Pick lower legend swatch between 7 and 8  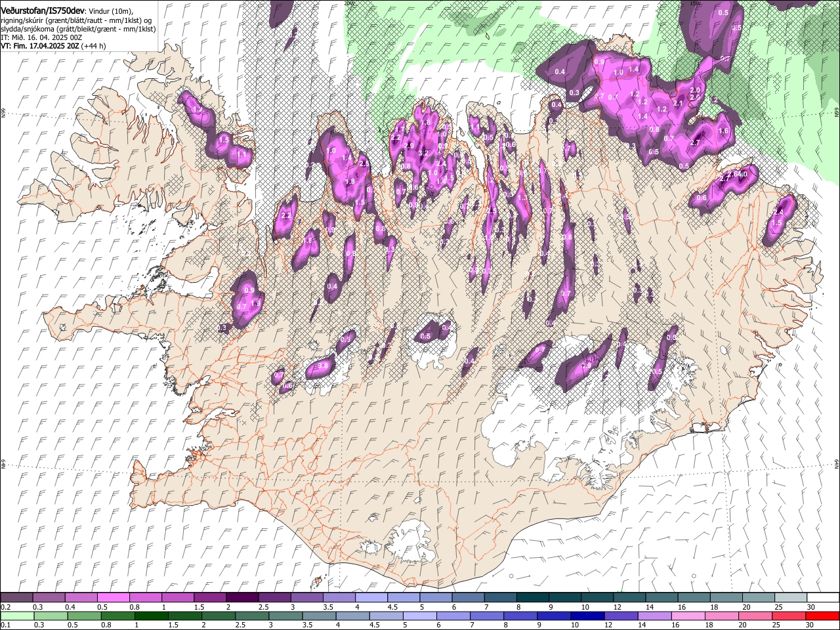488,616
